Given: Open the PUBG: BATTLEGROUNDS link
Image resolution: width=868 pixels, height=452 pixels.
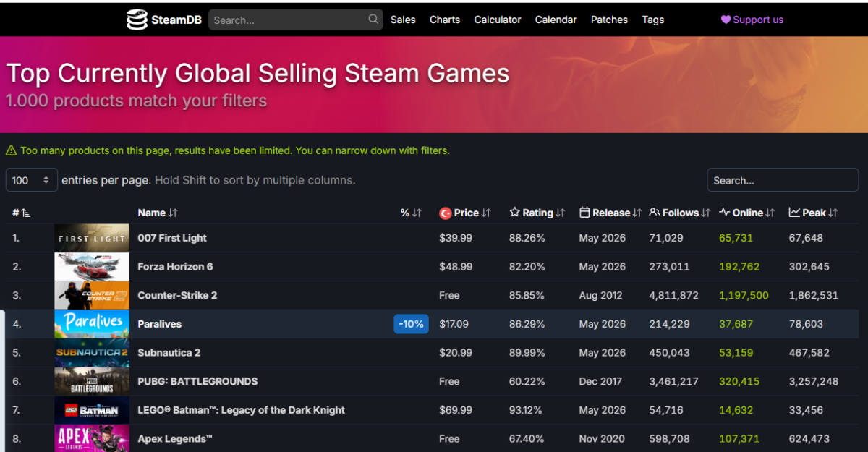Looking at the screenshot, I should 197,381.
